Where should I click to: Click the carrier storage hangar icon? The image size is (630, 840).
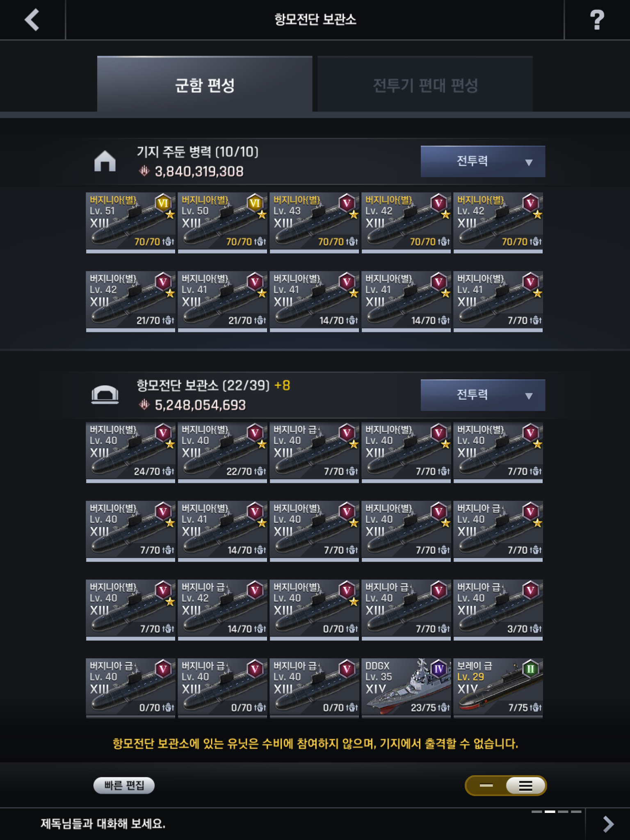tap(105, 395)
